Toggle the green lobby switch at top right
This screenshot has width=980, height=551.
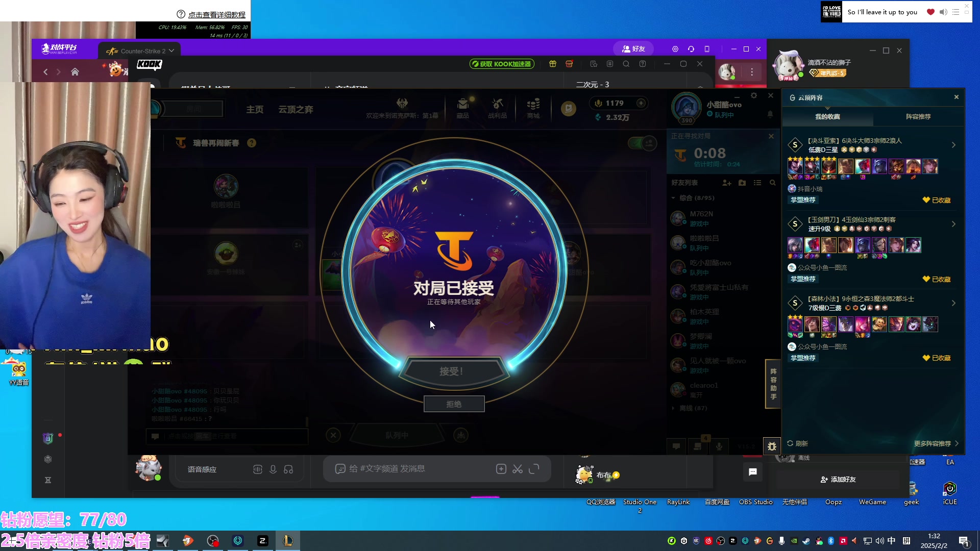[x=642, y=143]
